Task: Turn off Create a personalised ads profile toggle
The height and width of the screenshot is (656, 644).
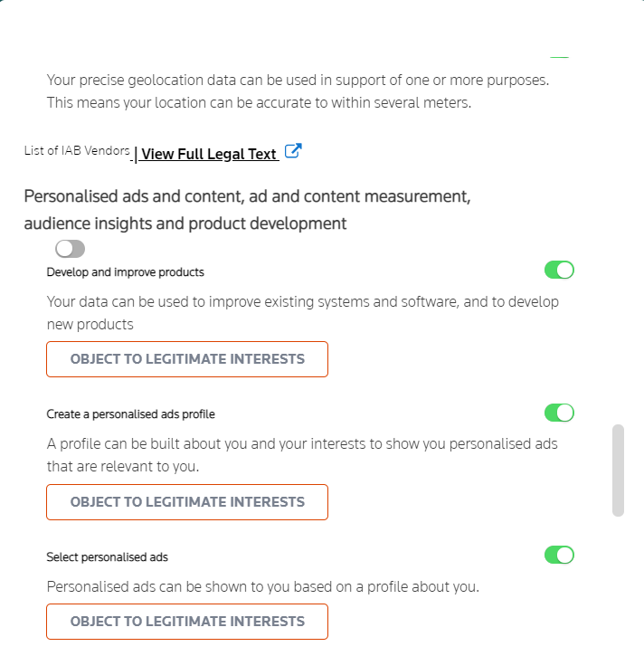Action: pyautogui.click(x=559, y=413)
